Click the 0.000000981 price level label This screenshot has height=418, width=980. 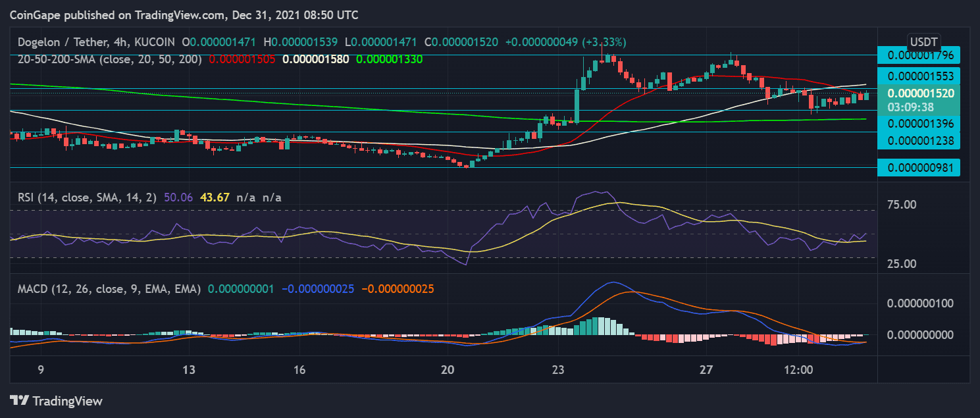click(x=920, y=167)
